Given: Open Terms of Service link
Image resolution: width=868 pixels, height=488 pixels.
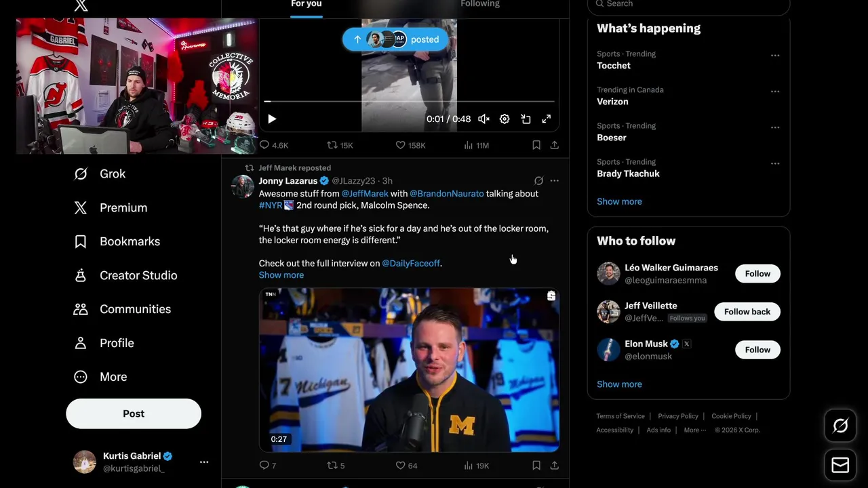Looking at the screenshot, I should [x=620, y=416].
